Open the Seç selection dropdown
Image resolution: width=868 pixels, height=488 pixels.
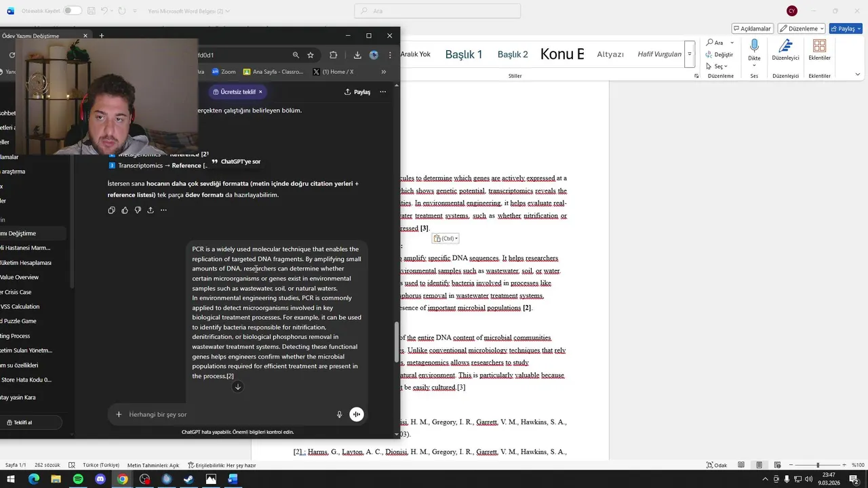717,66
